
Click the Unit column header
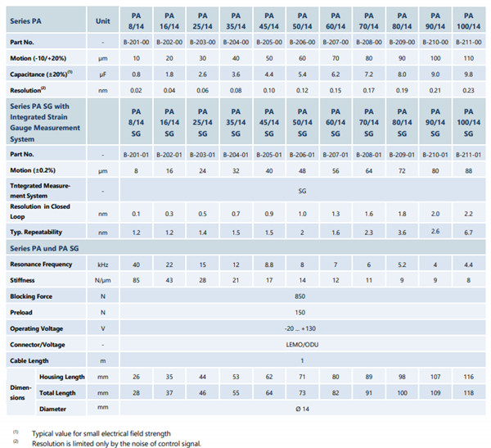pyautogui.click(x=103, y=21)
